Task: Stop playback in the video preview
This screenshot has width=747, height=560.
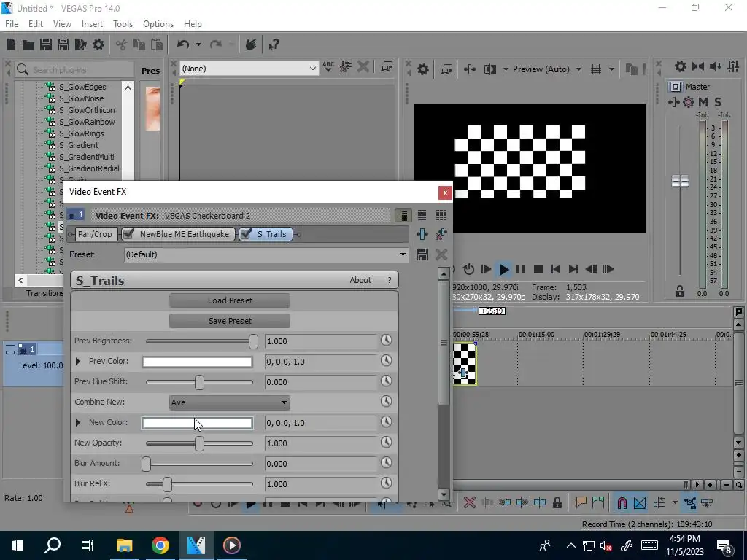Action: tap(538, 270)
